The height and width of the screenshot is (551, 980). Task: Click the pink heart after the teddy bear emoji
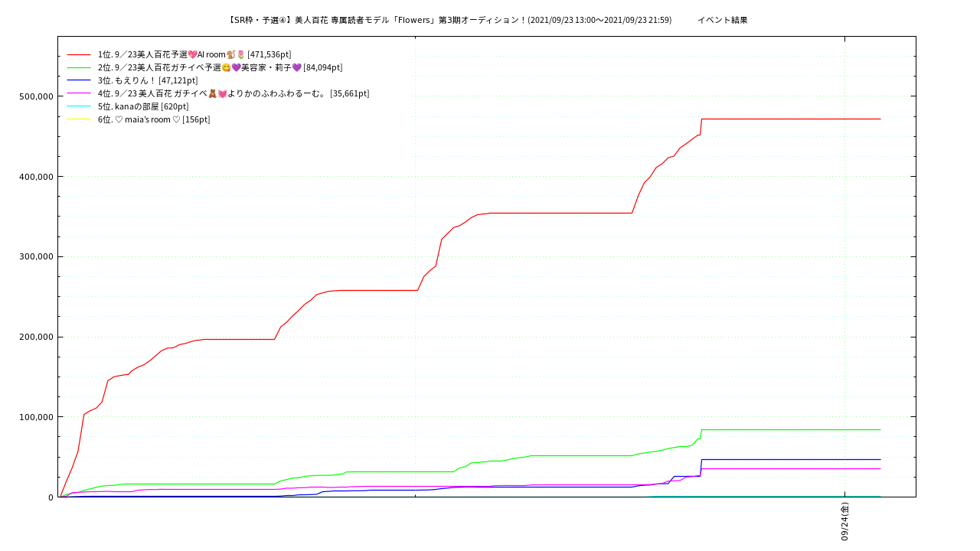223,93
